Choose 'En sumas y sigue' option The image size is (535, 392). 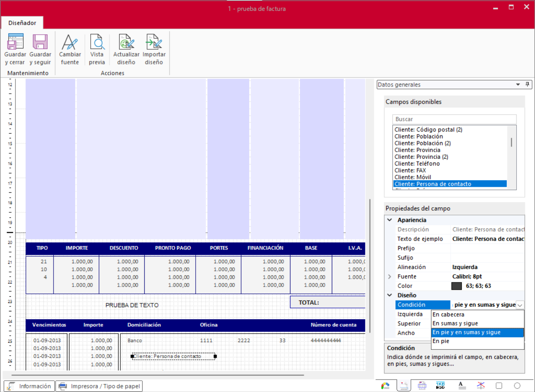[x=477, y=323]
